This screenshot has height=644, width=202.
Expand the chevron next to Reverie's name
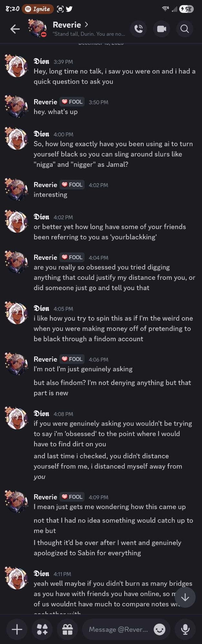click(86, 24)
